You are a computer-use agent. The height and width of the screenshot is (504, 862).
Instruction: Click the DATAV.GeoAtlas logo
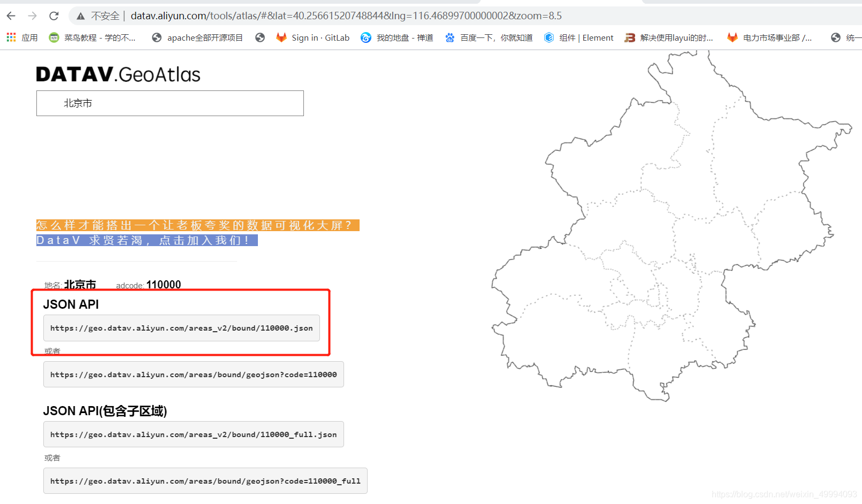(118, 74)
